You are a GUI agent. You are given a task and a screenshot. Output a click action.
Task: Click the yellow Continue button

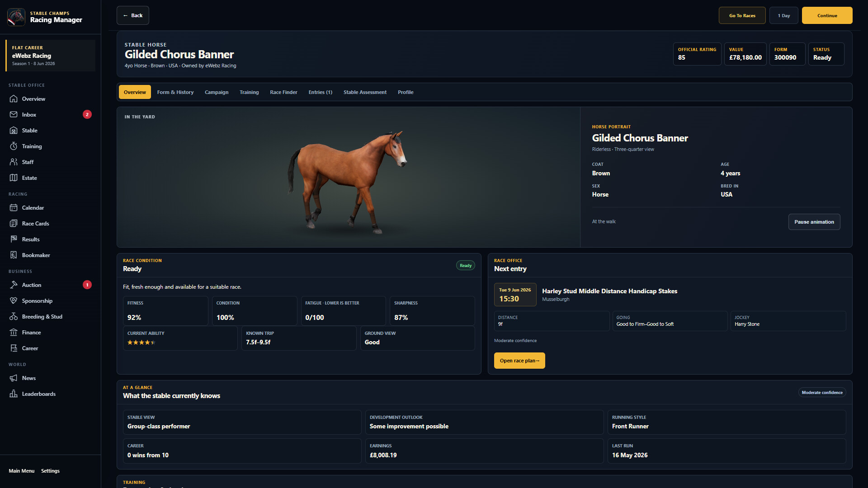pyautogui.click(x=827, y=15)
